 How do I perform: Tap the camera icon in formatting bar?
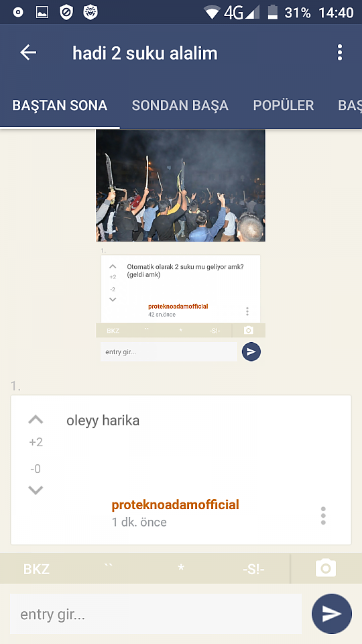[326, 568]
